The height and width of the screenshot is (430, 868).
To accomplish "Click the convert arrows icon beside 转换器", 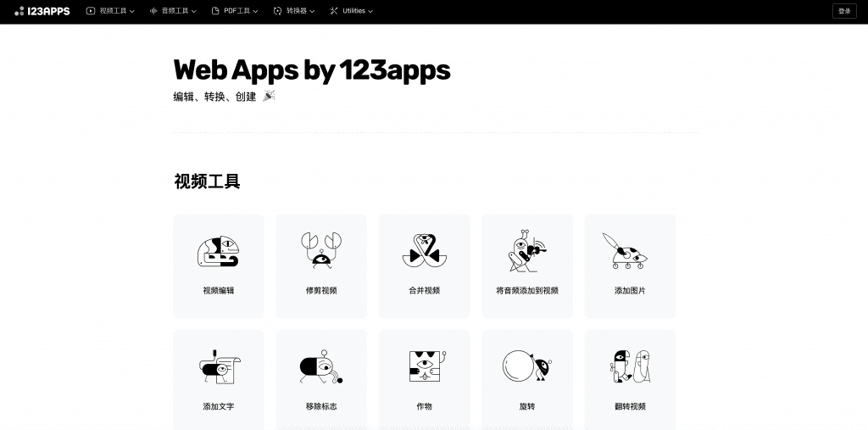I will [277, 11].
